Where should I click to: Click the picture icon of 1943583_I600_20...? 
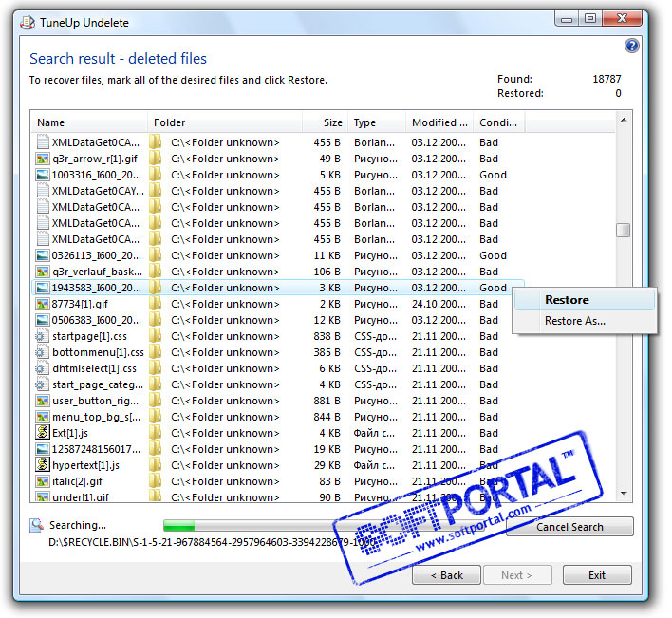click(x=42, y=288)
